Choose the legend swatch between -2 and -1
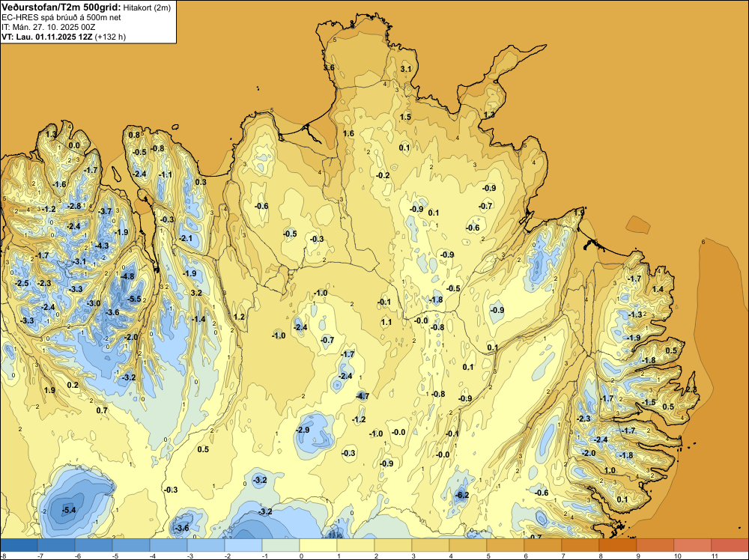 coord(243,545)
